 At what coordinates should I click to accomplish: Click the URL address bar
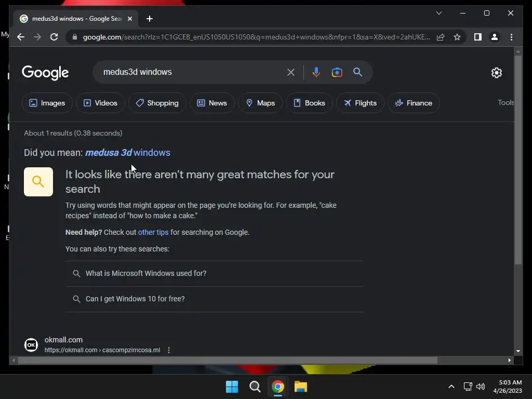[x=256, y=37]
